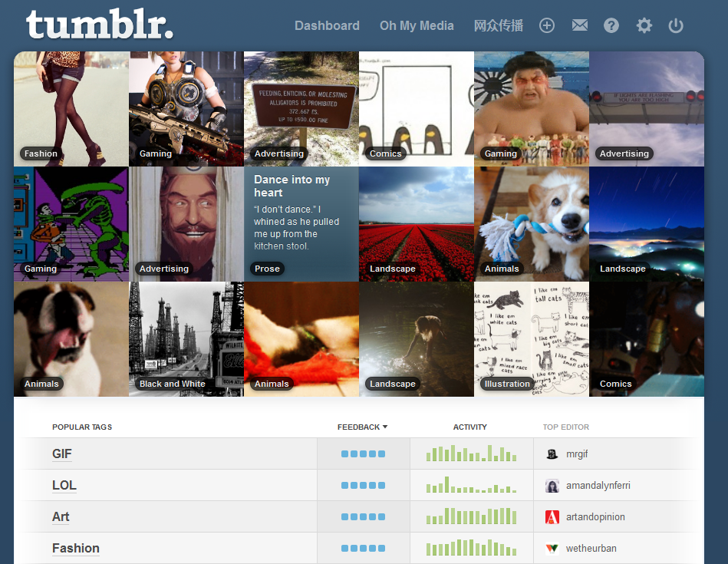Open the Dance into my heart prose post
The image size is (728, 564).
(301, 224)
